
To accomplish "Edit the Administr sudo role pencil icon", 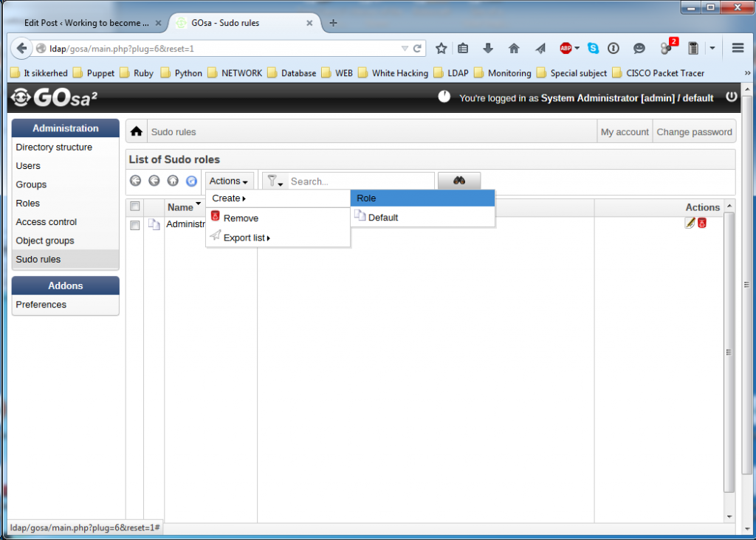I will 690,223.
